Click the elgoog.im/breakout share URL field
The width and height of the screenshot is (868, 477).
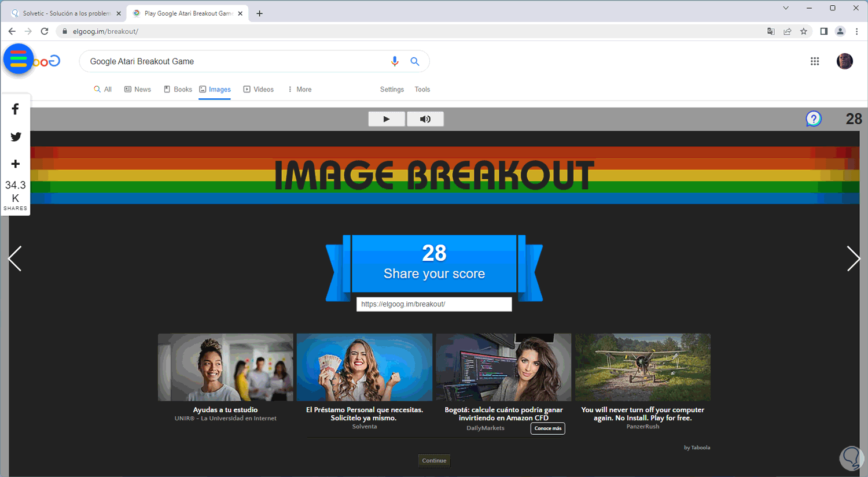pyautogui.click(x=434, y=304)
